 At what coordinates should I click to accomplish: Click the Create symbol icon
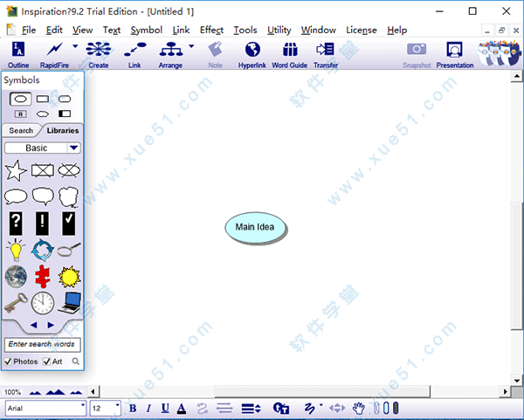tap(99, 52)
